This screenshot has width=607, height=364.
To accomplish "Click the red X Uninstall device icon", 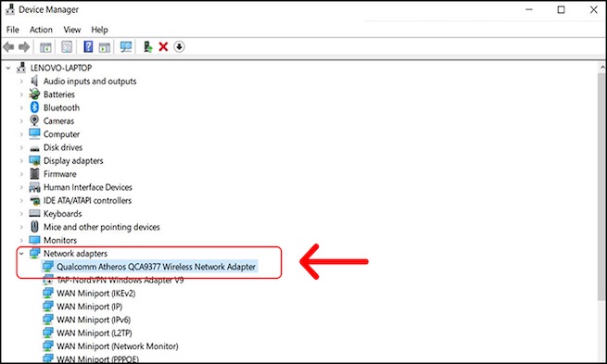I will coord(163,47).
